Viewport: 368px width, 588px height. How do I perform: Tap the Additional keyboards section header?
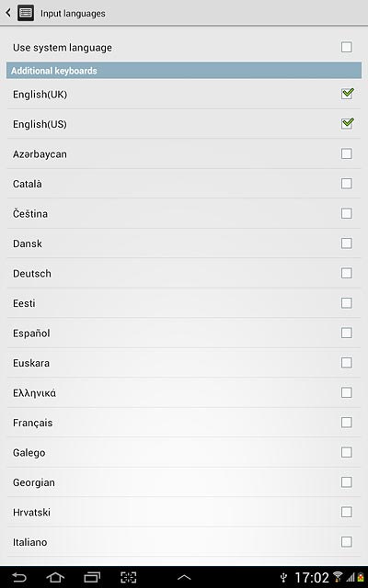tap(184, 71)
